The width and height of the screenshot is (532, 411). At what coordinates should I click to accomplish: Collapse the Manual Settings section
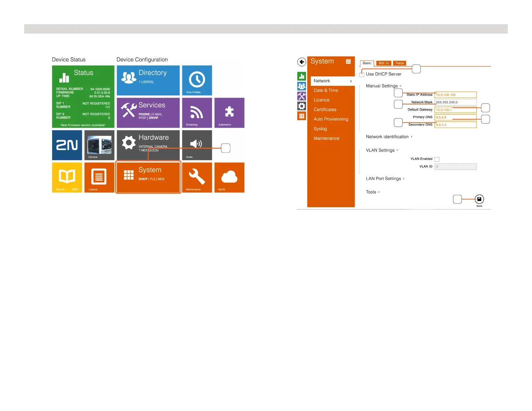[384, 86]
